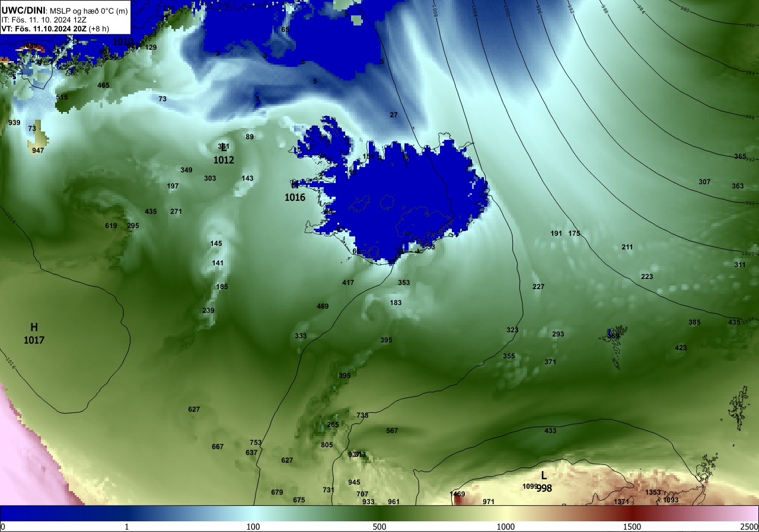Click the height value 433
Image resolution: width=759 pixels, height=532 pixels.
pos(550,431)
